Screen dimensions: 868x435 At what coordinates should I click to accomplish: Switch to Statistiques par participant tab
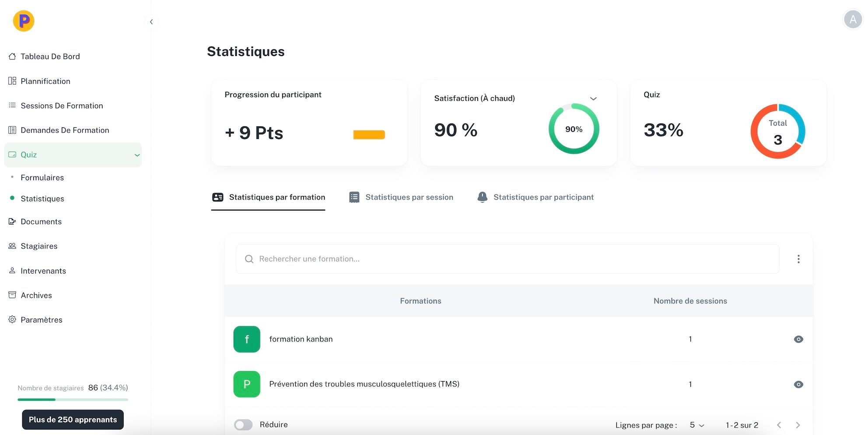(535, 198)
